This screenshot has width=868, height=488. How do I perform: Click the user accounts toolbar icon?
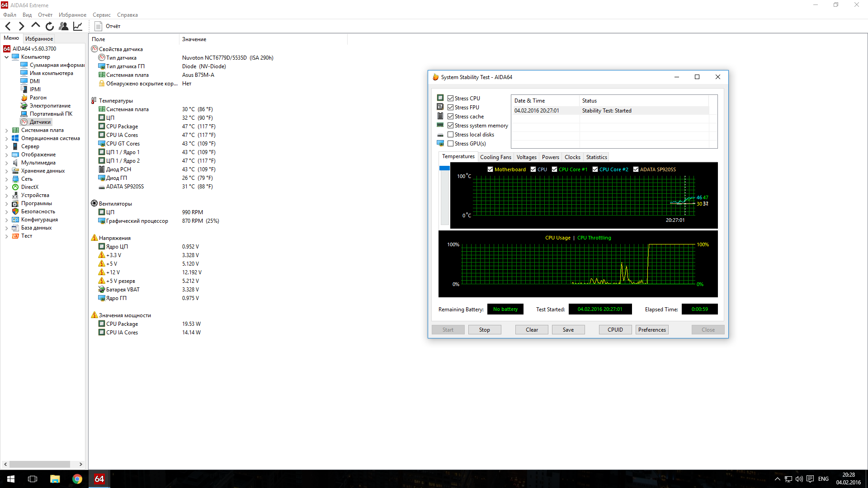pyautogui.click(x=64, y=26)
